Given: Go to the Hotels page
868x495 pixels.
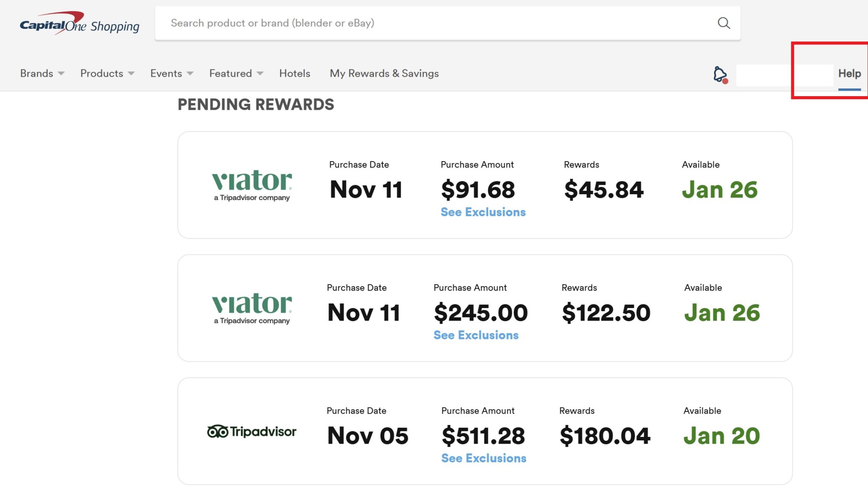Looking at the screenshot, I should click(x=295, y=73).
